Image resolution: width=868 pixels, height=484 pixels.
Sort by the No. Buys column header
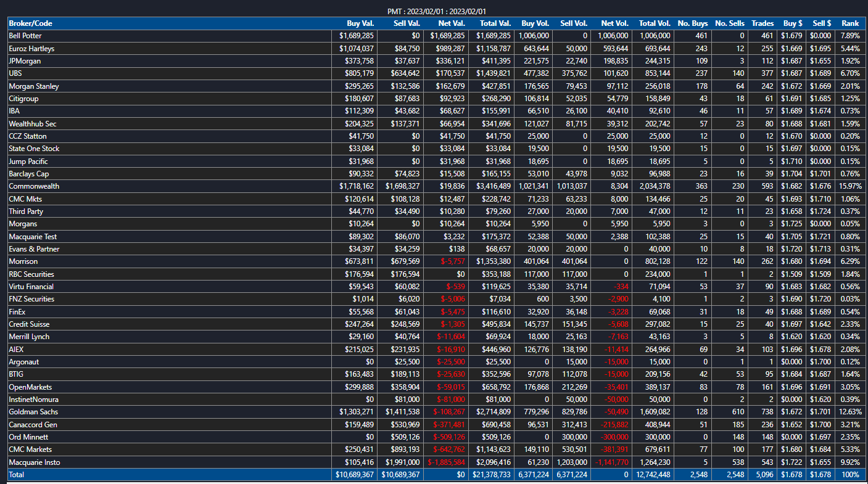coord(693,23)
